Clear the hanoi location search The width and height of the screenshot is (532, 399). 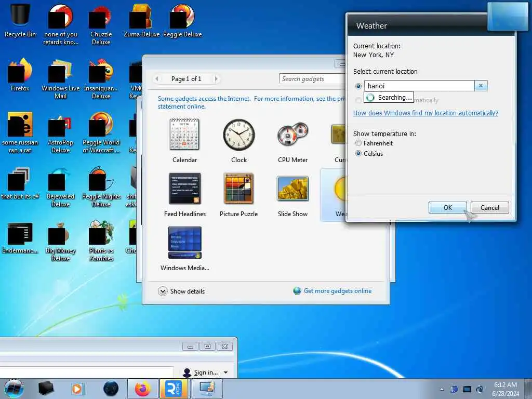[481, 86]
